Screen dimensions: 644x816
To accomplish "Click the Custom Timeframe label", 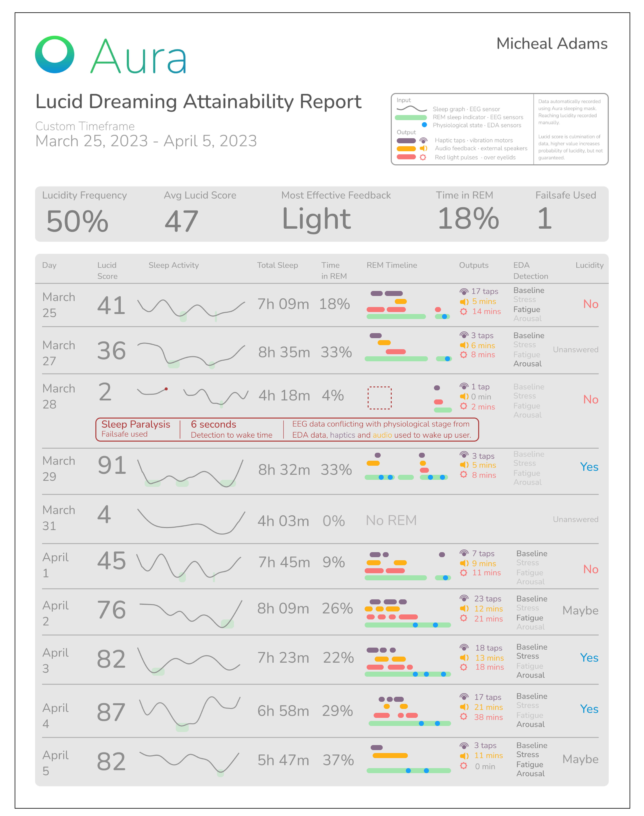I will coord(85,126).
